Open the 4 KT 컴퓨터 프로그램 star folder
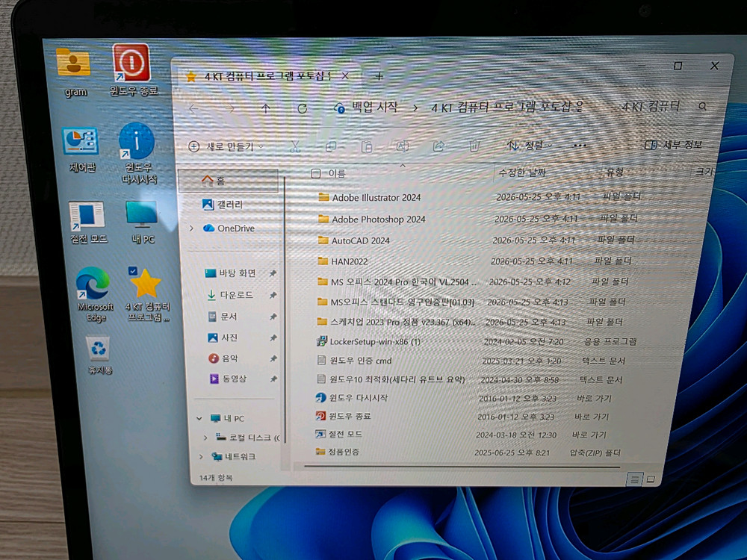 pos(146,294)
